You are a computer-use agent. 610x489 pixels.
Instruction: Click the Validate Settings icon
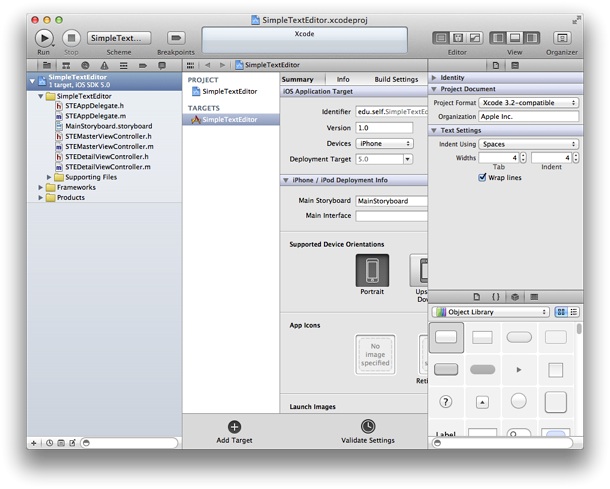(x=368, y=427)
